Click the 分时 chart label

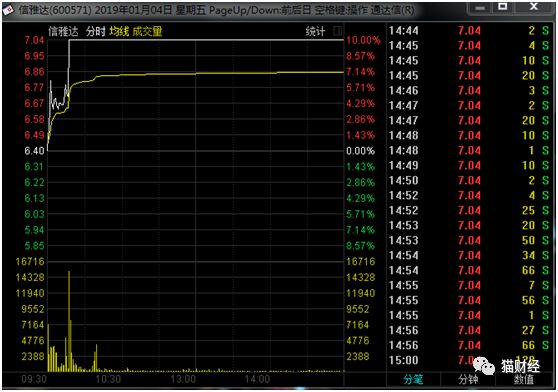[96, 31]
